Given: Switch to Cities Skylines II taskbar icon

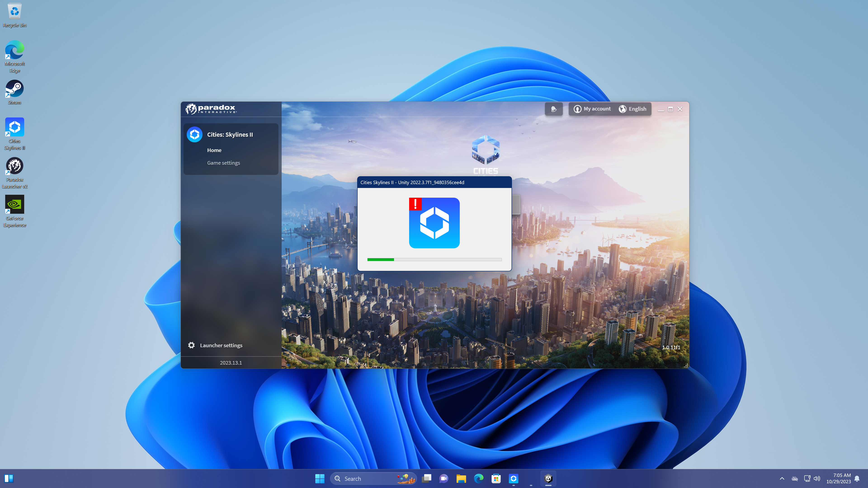Looking at the screenshot, I should [x=514, y=479].
